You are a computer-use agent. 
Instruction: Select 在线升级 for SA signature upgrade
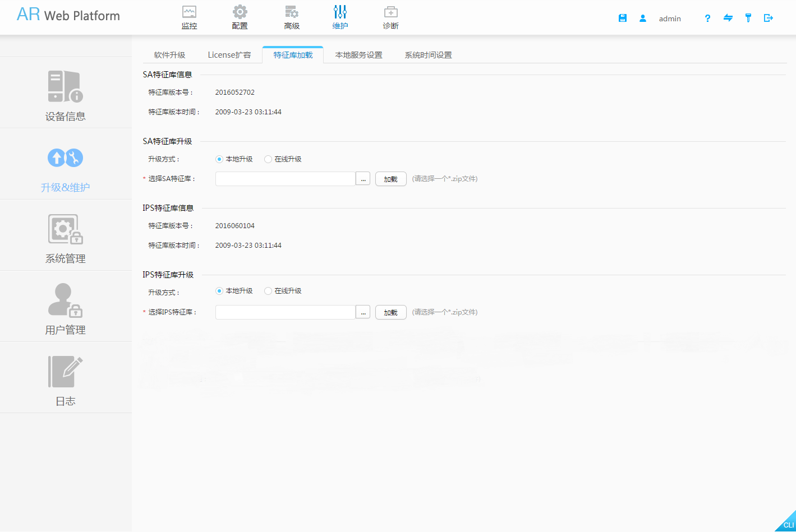pyautogui.click(x=268, y=159)
